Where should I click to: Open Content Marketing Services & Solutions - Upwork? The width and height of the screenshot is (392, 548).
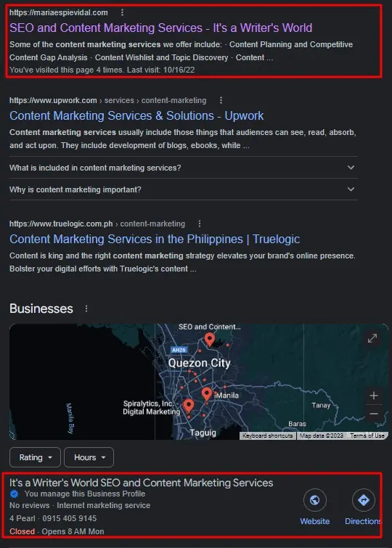click(136, 115)
